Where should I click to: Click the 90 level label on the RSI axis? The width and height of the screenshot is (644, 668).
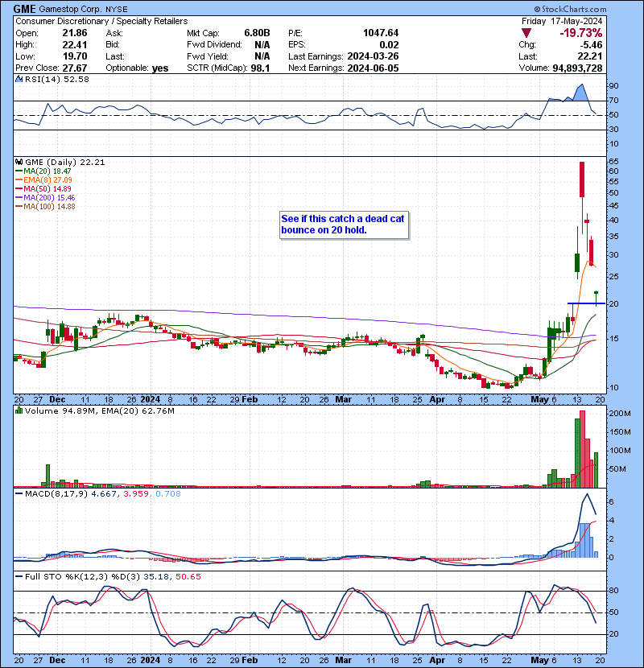tap(613, 85)
